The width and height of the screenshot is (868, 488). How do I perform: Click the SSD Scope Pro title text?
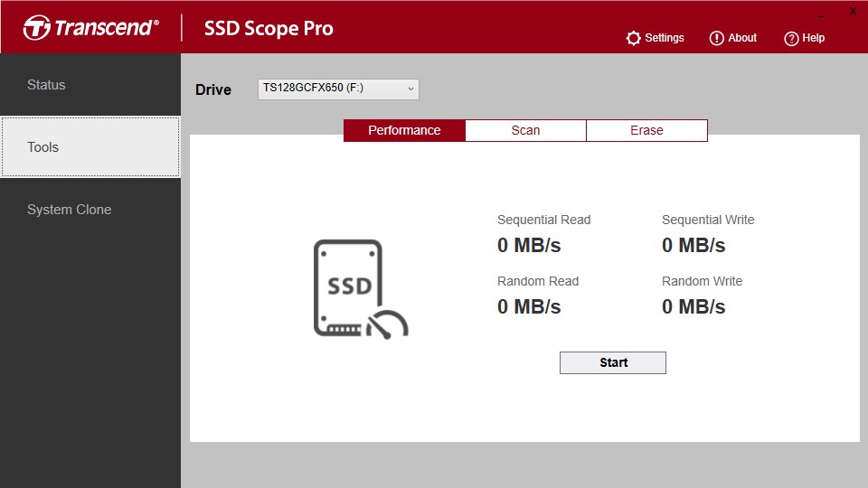click(x=269, y=28)
